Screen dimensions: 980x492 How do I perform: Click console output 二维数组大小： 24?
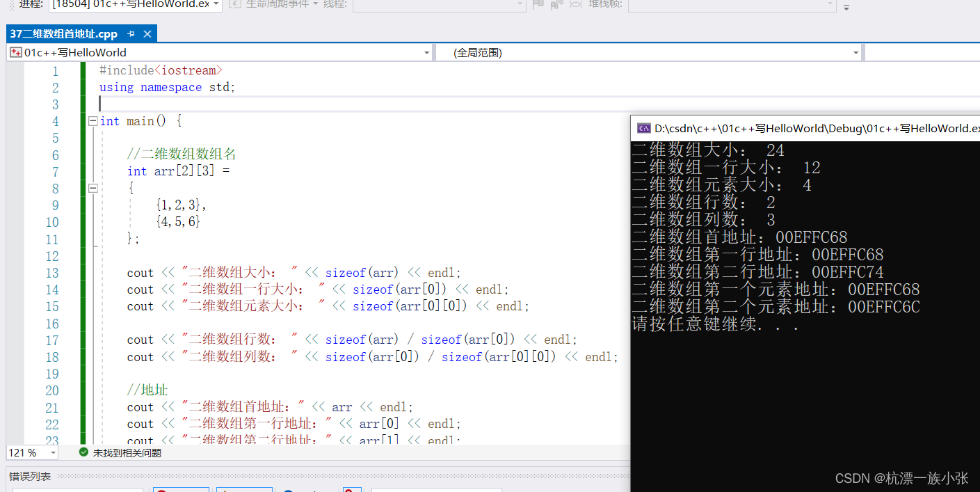[708, 150]
